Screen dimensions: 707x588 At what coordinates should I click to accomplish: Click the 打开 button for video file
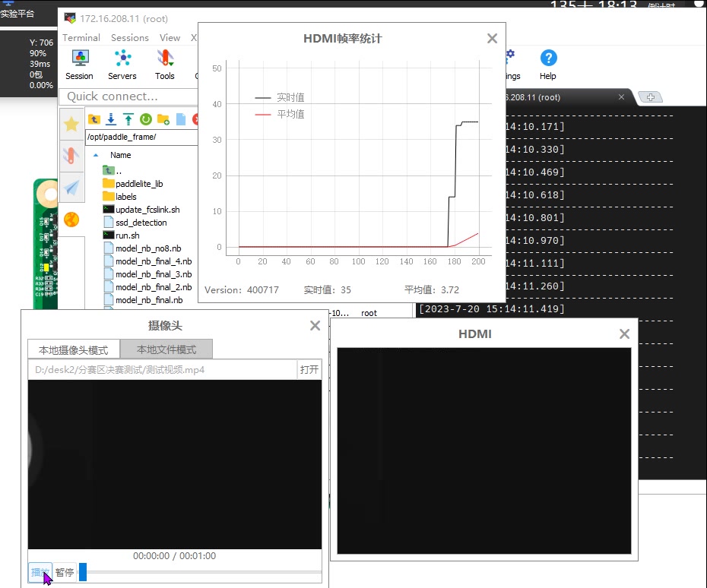click(309, 370)
